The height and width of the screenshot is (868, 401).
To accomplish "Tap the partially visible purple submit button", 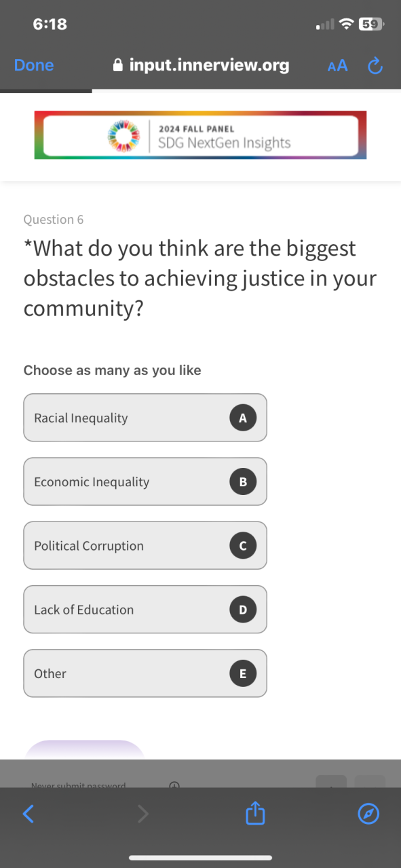I will click(85, 750).
